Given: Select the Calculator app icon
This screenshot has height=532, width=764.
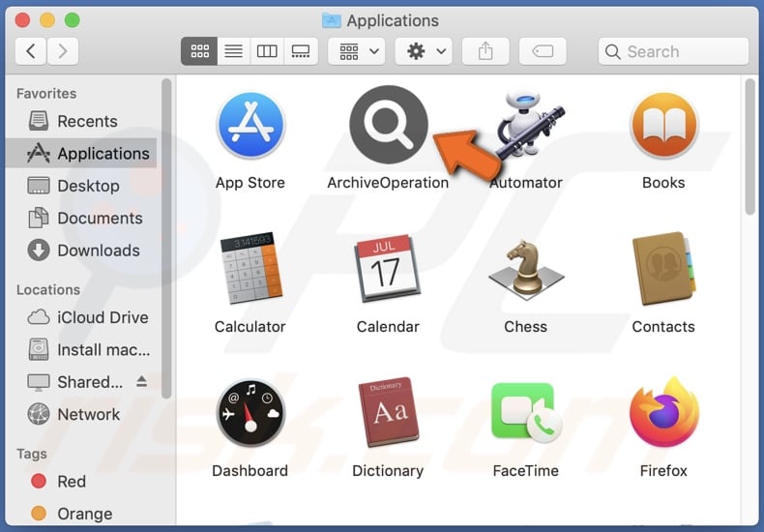Looking at the screenshot, I should point(250,269).
